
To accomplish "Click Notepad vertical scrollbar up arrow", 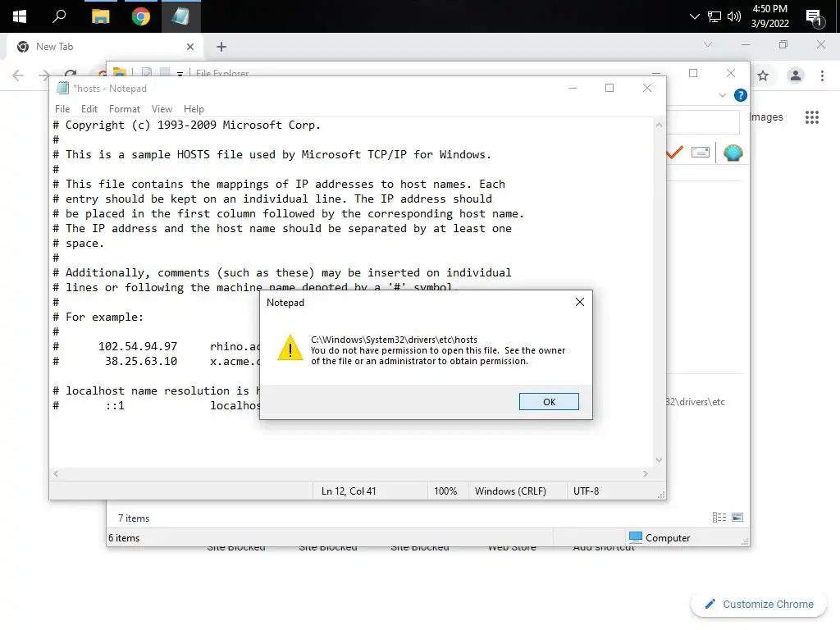I will [659, 125].
